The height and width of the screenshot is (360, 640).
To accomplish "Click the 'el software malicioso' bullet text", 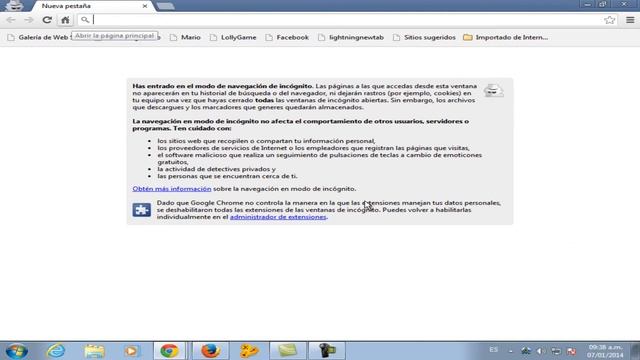I will (x=320, y=158).
